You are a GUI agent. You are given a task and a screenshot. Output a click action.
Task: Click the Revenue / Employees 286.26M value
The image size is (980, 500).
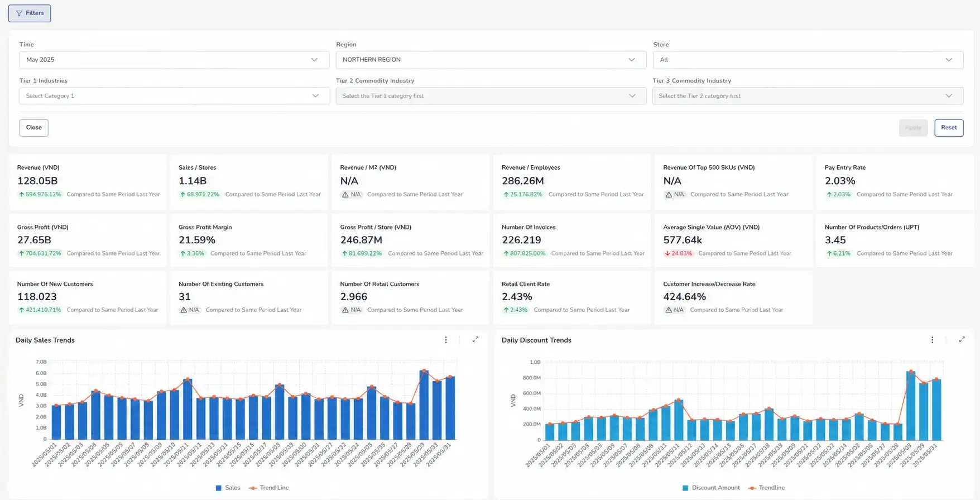pyautogui.click(x=522, y=181)
